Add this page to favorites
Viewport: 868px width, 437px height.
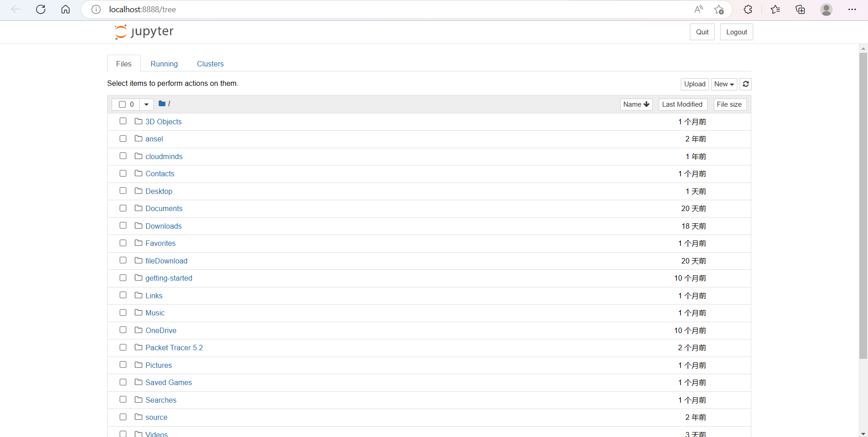point(719,9)
